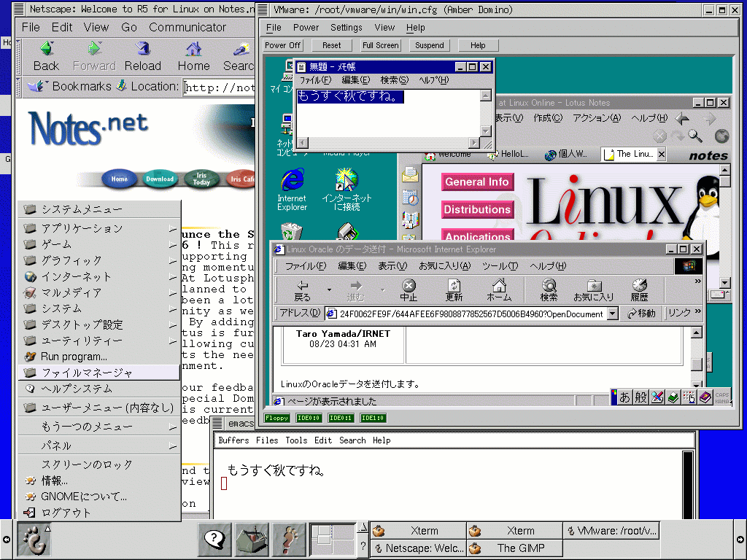Image resolution: width=747 pixels, height=560 pixels.
Task: Open the mail envelope icon in Notes sidebar
Action: point(410,175)
